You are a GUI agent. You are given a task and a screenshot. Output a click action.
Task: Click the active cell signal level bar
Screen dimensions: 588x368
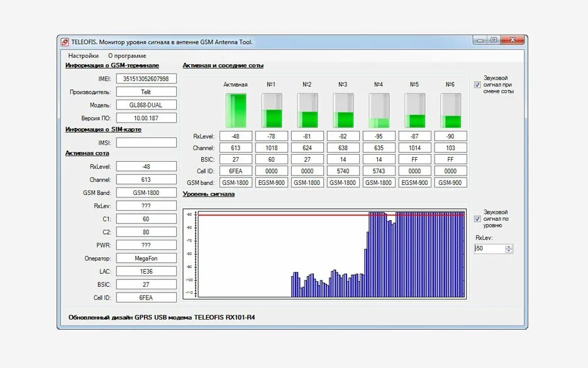(x=236, y=111)
